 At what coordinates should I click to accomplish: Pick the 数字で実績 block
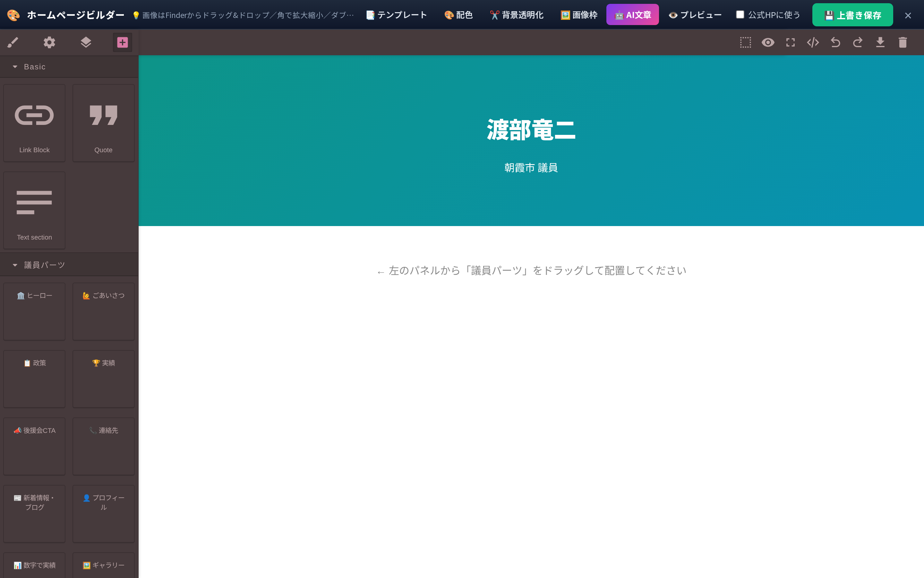tap(34, 565)
